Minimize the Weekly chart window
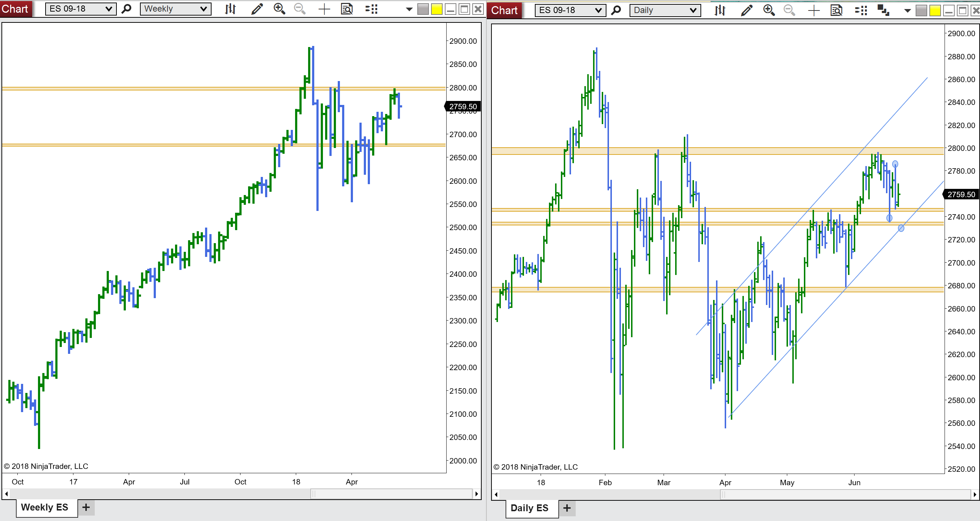980x521 pixels. pos(451,9)
